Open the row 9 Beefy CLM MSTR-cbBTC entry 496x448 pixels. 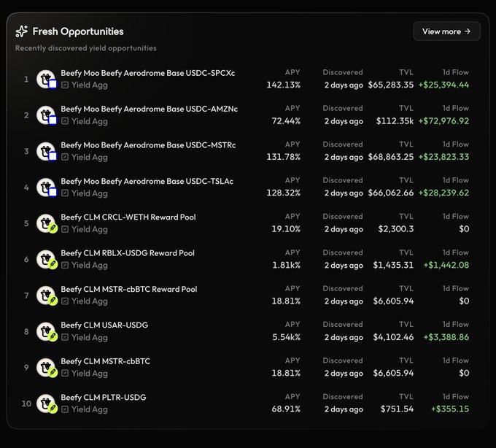pos(105,361)
